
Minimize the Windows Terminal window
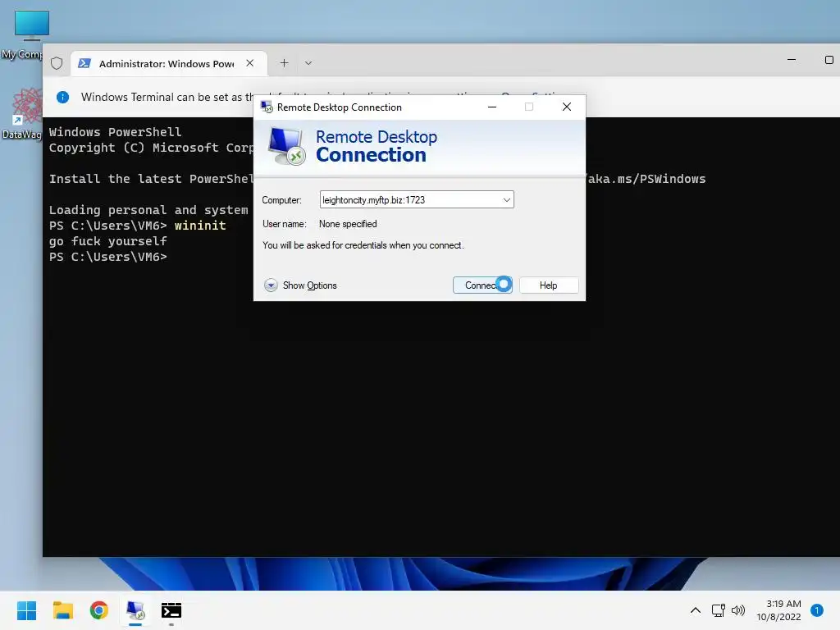pos(792,59)
